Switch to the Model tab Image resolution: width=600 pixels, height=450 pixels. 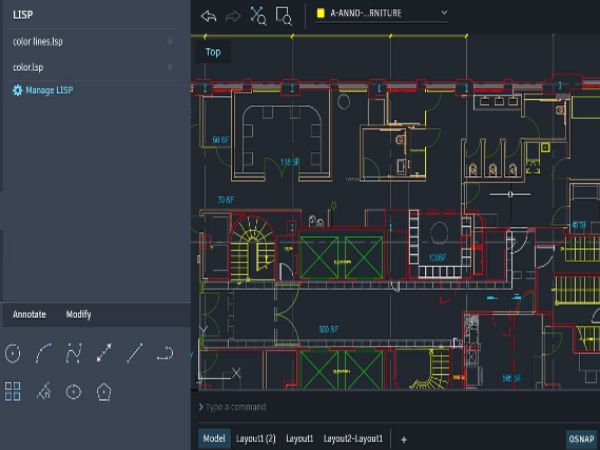pos(214,439)
